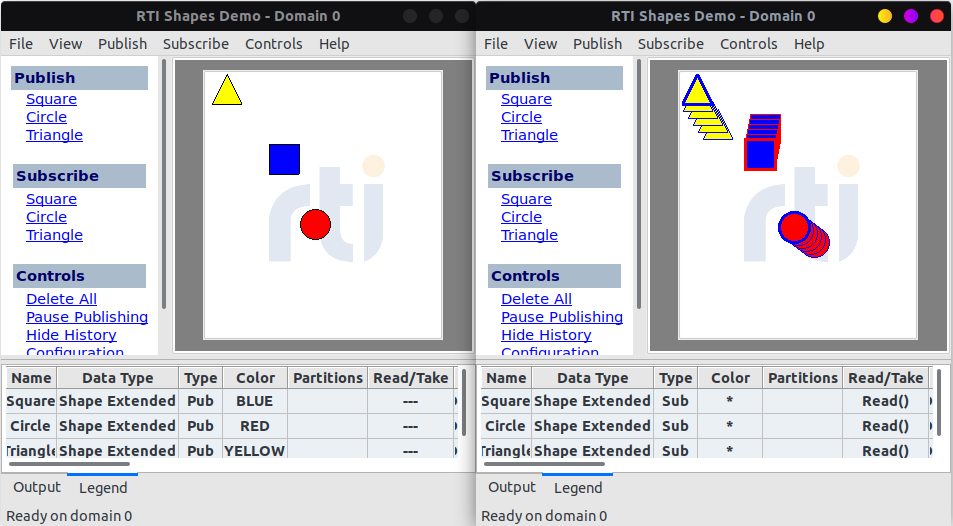Viewport: 953px width, 526px height.
Task: Open Controls menu in right window
Action: (748, 44)
